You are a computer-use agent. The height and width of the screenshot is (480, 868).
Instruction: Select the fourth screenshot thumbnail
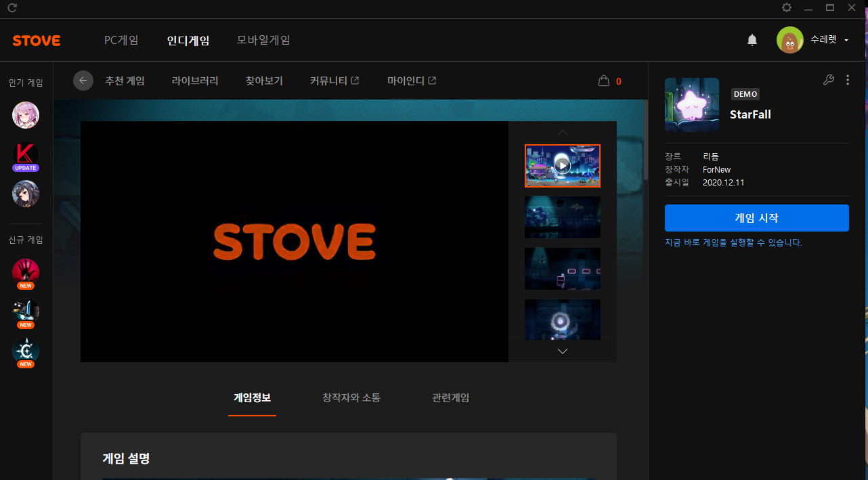(563, 320)
